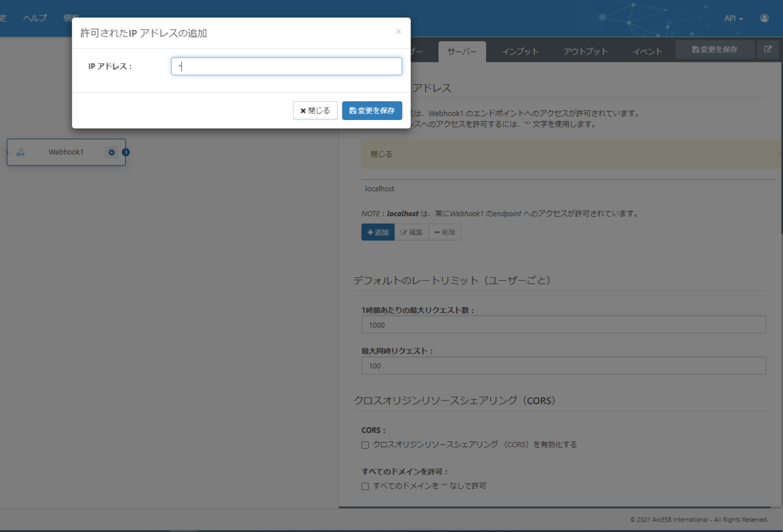
Task: Collapse the yellow 閉じる panel header
Action: click(380, 155)
